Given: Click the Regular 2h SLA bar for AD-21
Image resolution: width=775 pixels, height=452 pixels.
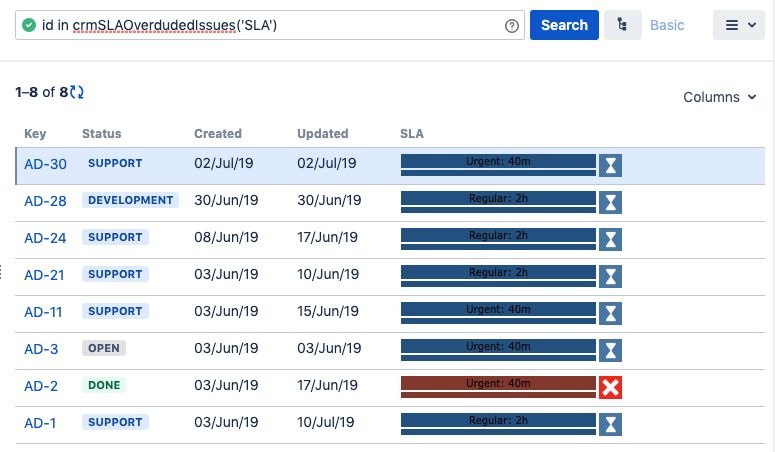Looking at the screenshot, I should 498,272.
